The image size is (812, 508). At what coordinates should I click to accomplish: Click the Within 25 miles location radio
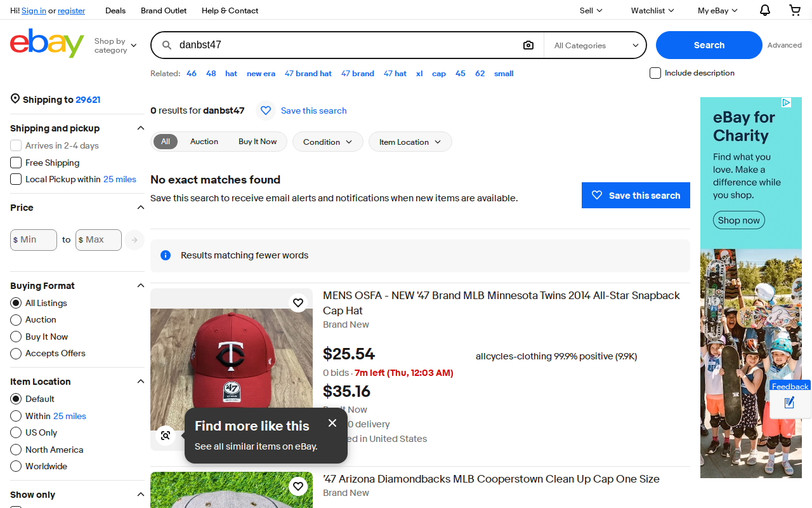[x=16, y=416]
